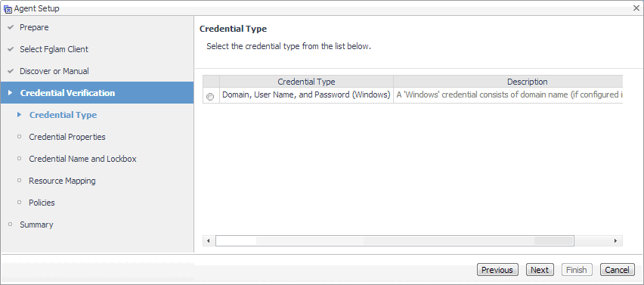
Task: Go to the Summary step
Action: coord(36,225)
